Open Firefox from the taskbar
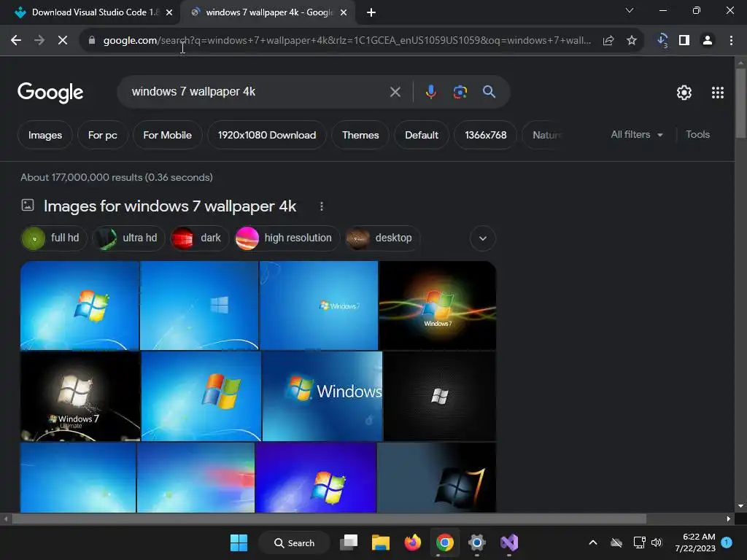Viewport: 747px width, 560px height. pyautogui.click(x=413, y=542)
